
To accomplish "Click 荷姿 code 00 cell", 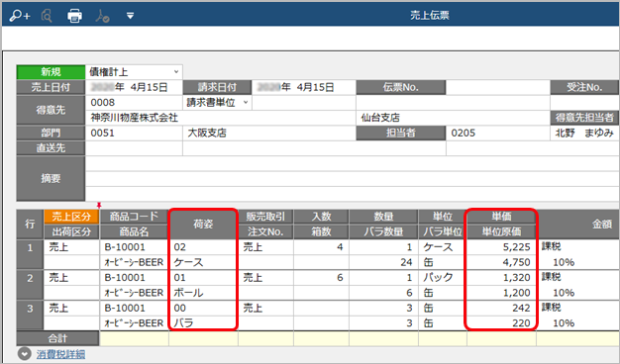I will [x=203, y=308].
